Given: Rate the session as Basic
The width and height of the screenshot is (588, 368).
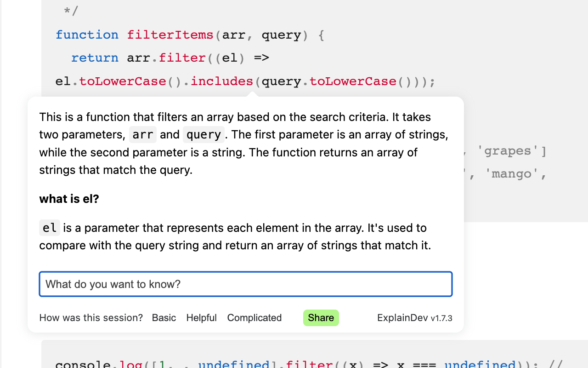Looking at the screenshot, I should 164,318.
